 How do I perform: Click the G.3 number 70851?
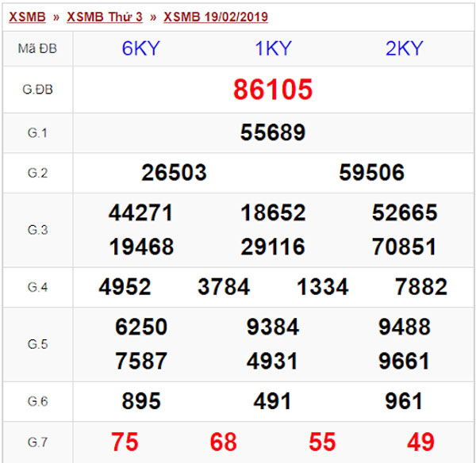[404, 247]
